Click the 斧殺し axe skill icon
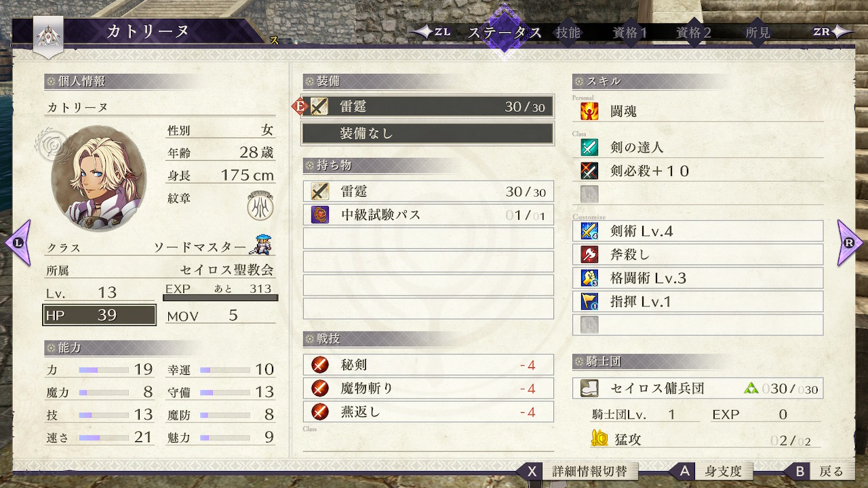Image resolution: width=868 pixels, height=488 pixels. coord(589,255)
